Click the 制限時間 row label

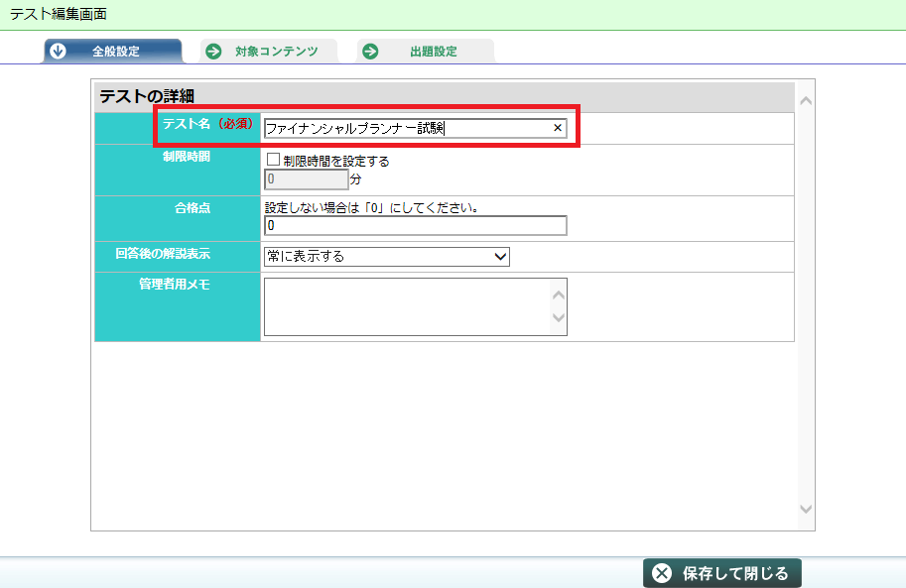pyautogui.click(x=186, y=157)
